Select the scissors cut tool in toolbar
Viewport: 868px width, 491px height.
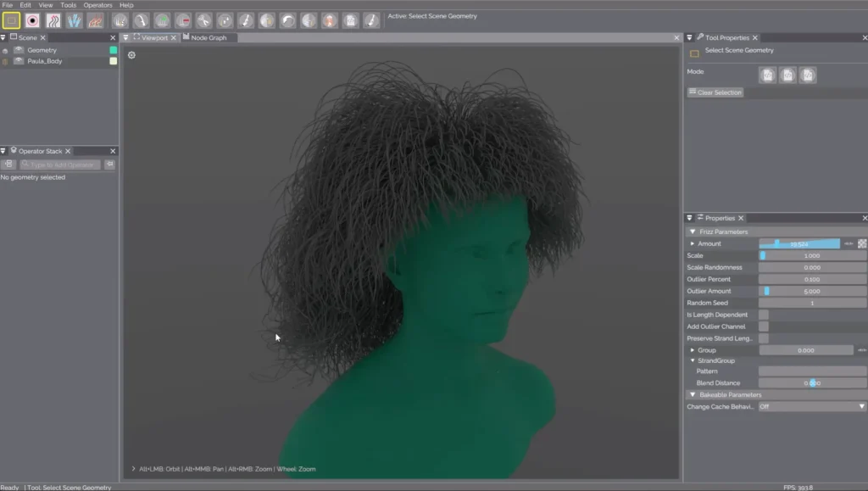tap(204, 20)
